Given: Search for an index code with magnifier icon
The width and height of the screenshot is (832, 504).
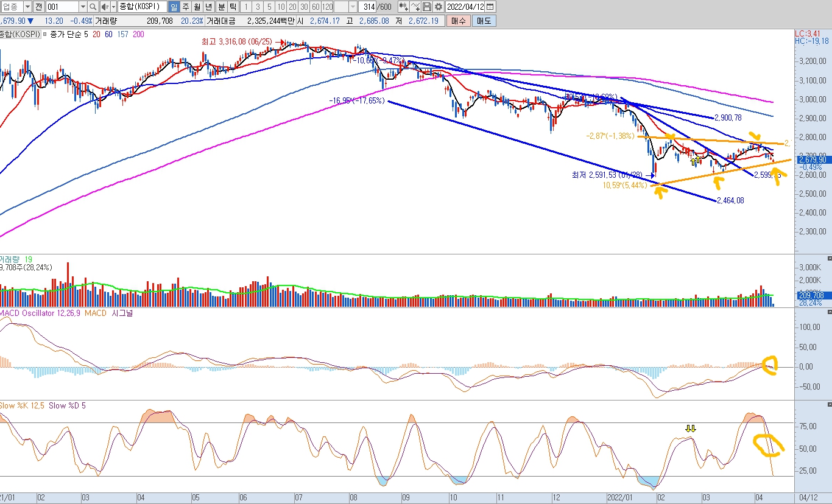Looking at the screenshot, I should pos(93,7).
